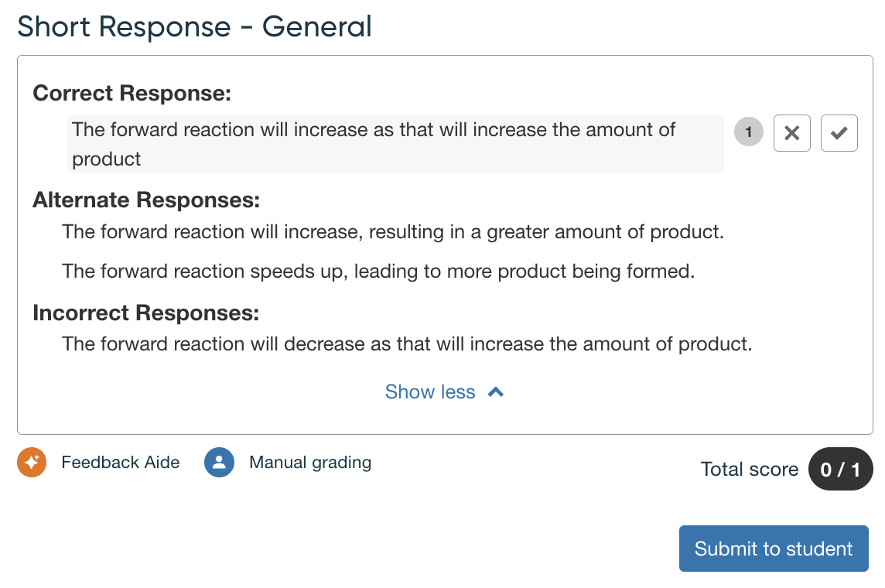Click the Show less link text
Screen dimensions: 885x588
click(430, 392)
